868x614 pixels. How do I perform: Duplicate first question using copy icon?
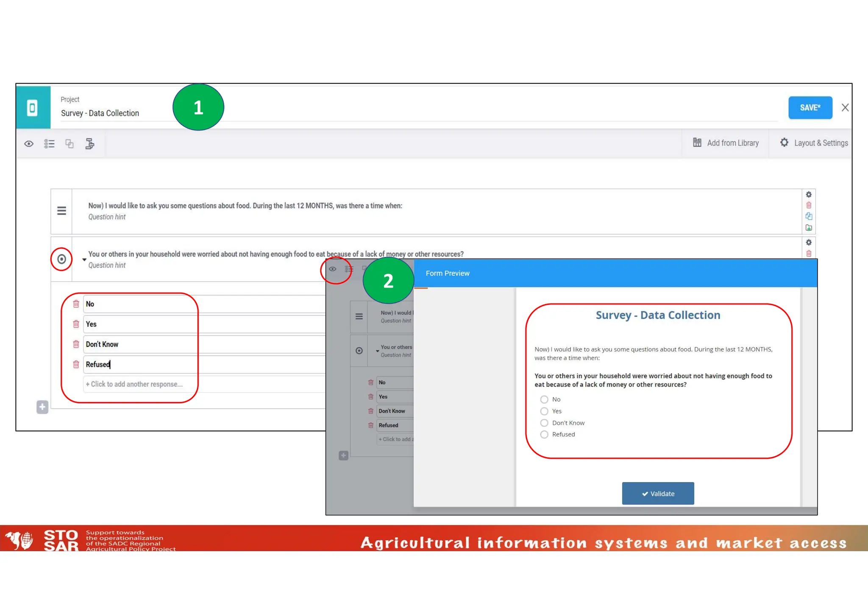point(809,216)
